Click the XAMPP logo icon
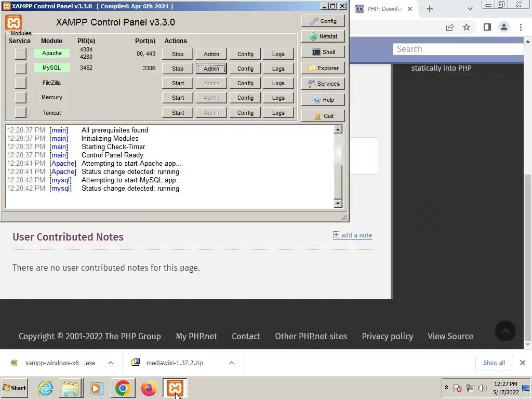 [x=14, y=23]
